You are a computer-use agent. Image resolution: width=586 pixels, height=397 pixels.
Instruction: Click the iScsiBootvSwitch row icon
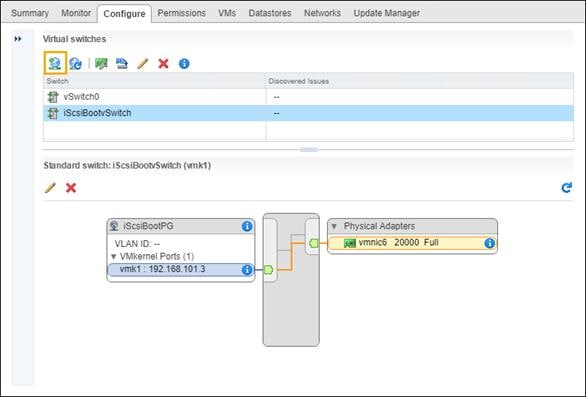pos(53,113)
